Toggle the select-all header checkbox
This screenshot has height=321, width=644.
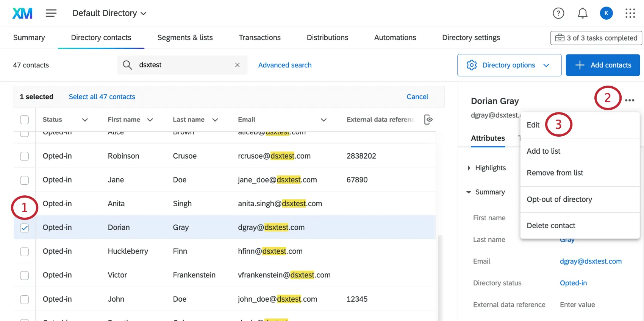[24, 120]
